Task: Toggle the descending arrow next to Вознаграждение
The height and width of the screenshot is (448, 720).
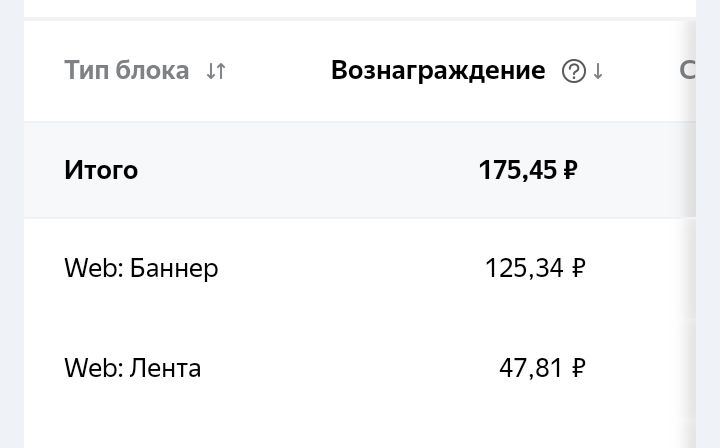Action: [x=597, y=71]
